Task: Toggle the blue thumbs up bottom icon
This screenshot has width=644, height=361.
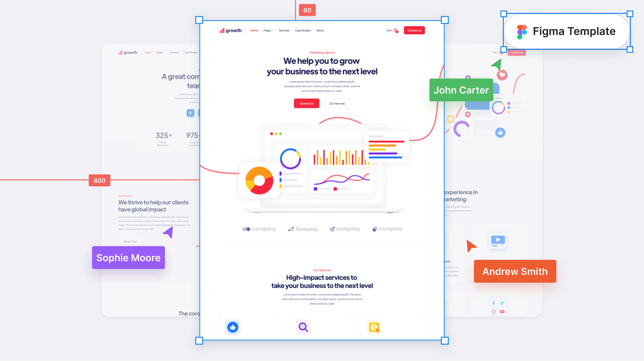Action: 233,327
